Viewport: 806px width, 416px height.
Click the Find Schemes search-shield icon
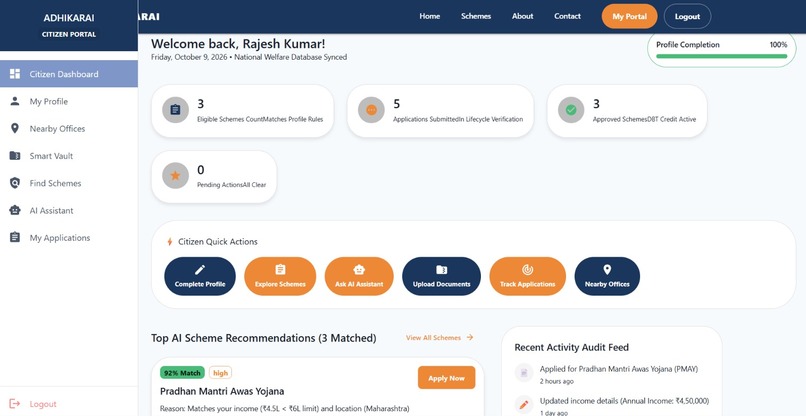(15, 183)
